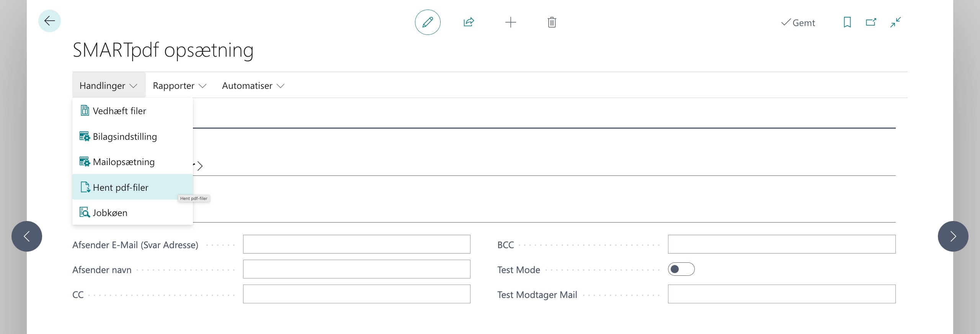
Task: Go to next record with right arrow
Action: pyautogui.click(x=953, y=236)
